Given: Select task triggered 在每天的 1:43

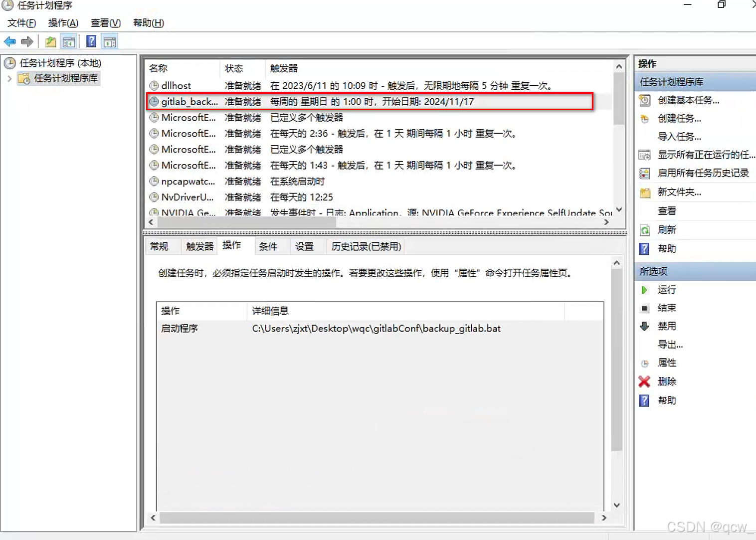Looking at the screenshot, I should [379, 166].
